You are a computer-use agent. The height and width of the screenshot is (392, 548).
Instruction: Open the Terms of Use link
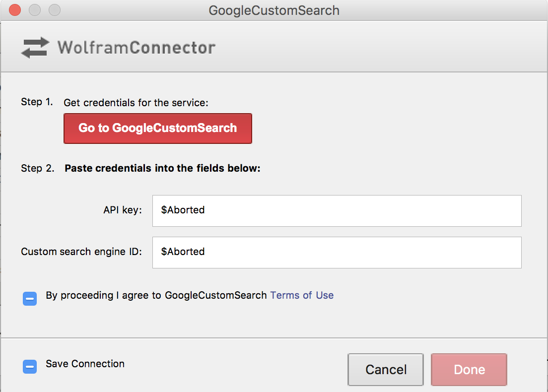click(x=302, y=295)
